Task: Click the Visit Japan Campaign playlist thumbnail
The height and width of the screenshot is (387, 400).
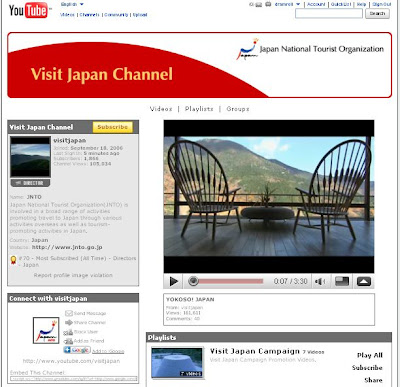Action: 177,363
